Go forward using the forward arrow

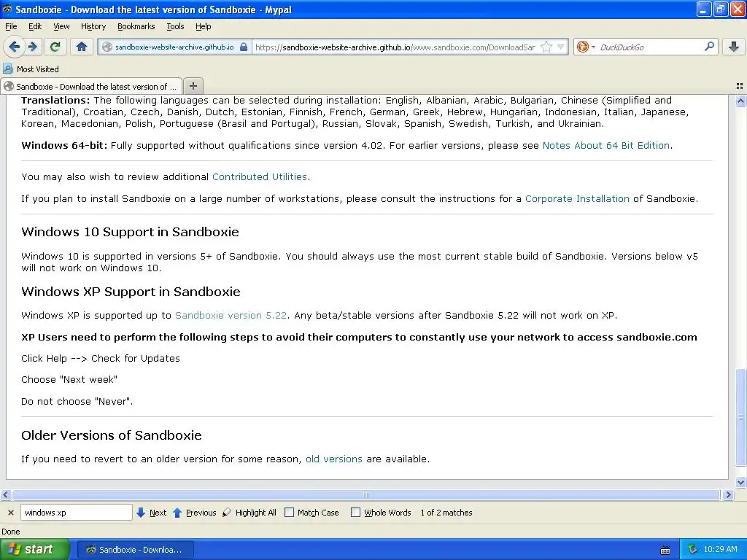pyautogui.click(x=33, y=47)
